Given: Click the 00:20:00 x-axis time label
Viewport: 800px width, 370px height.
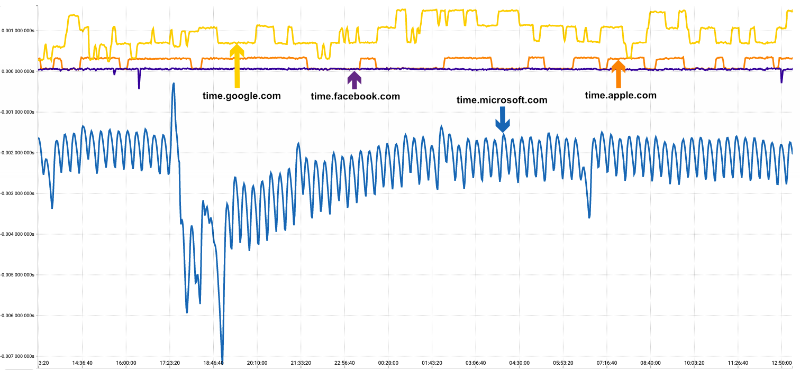Looking at the screenshot, I should coord(388,364).
